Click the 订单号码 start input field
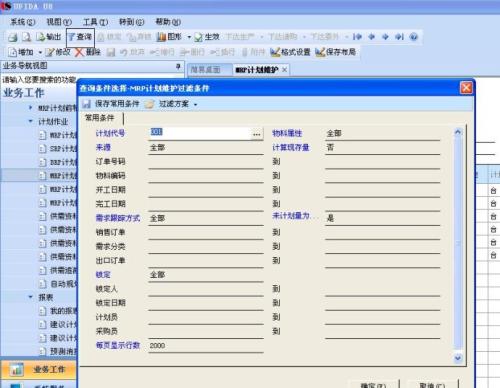 pos(206,162)
